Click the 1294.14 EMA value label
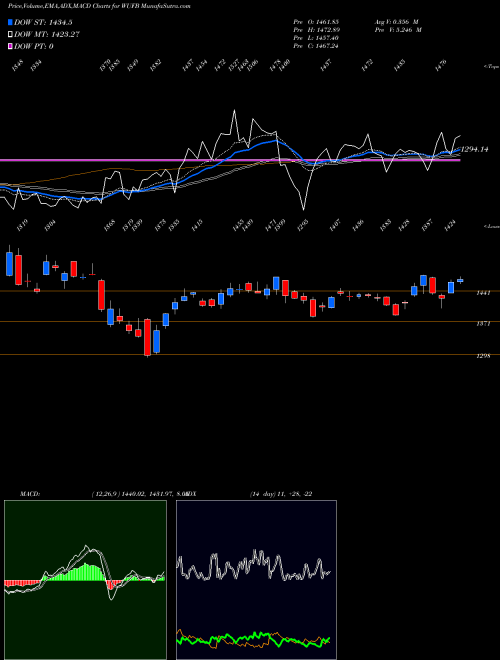The height and width of the screenshot is (660, 500). pos(475,149)
